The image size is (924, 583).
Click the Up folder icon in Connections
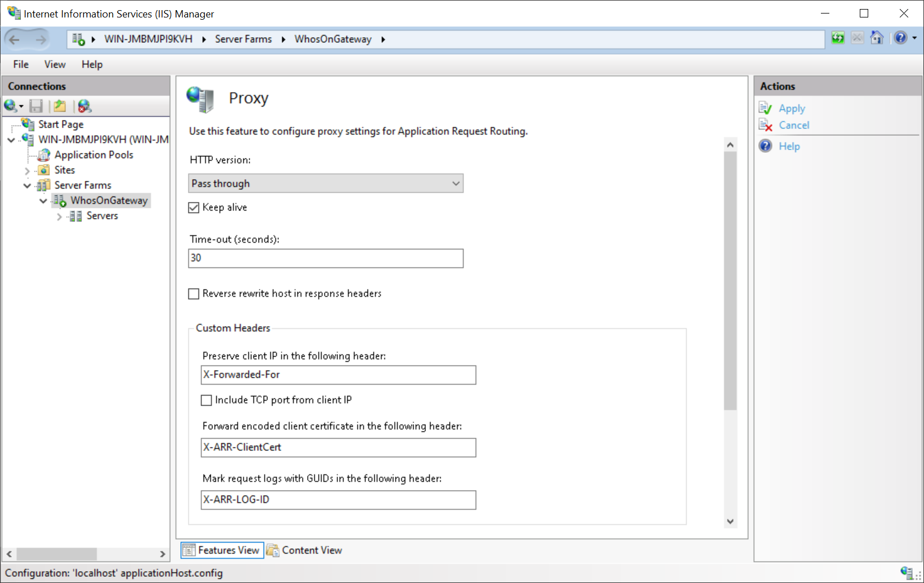[60, 106]
